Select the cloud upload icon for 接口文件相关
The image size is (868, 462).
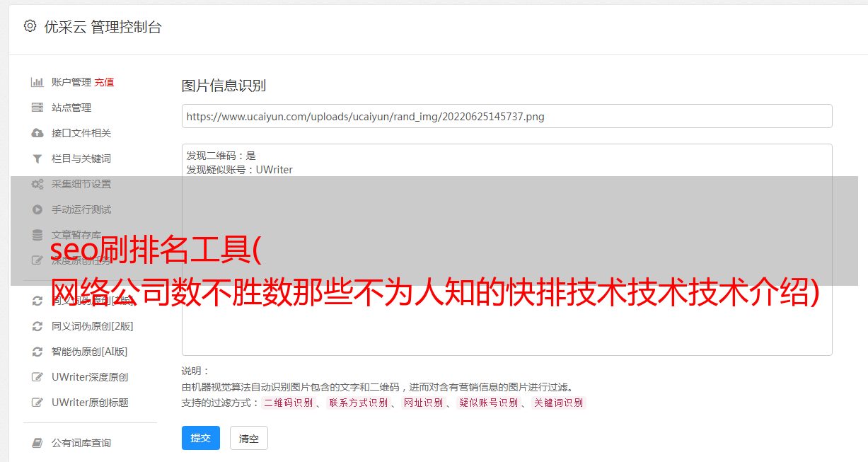(37, 133)
